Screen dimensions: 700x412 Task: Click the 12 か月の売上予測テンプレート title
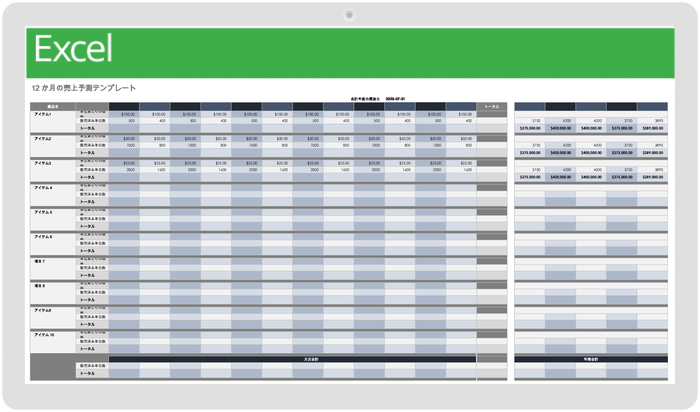[84, 88]
